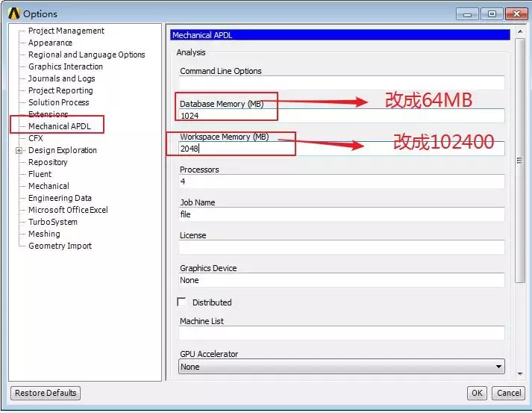532x413 pixels.
Task: Click the Database Memory field showing 1024
Action: tap(342, 116)
